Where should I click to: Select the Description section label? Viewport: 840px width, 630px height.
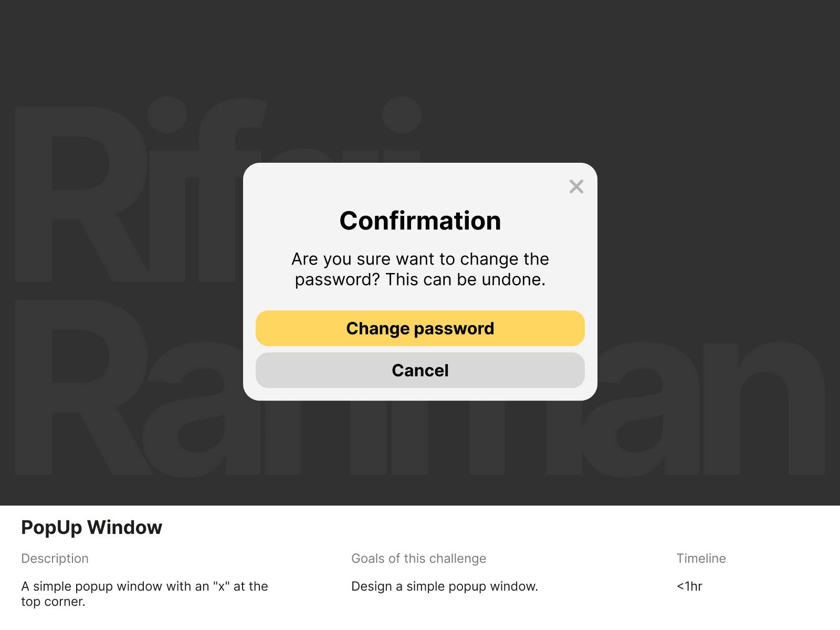(54, 558)
